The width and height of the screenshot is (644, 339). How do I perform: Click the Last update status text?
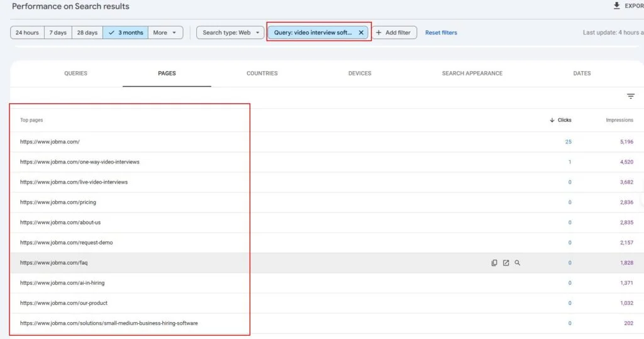(x=613, y=33)
